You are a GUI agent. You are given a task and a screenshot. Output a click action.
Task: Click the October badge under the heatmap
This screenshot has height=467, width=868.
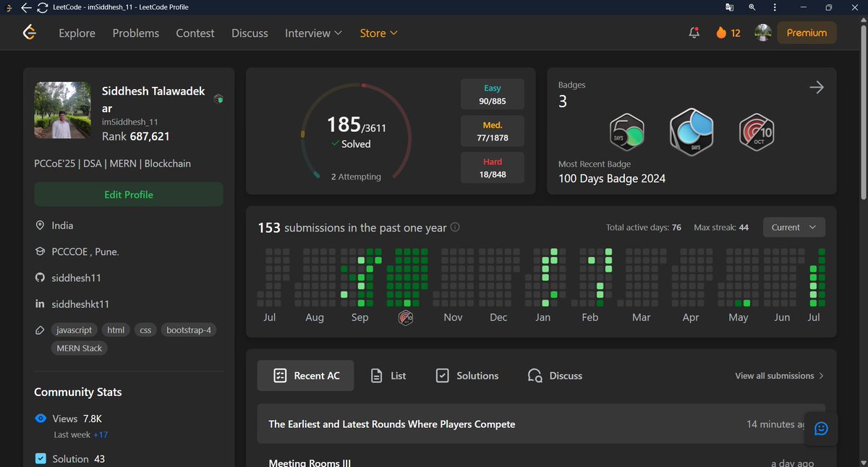[x=406, y=317]
